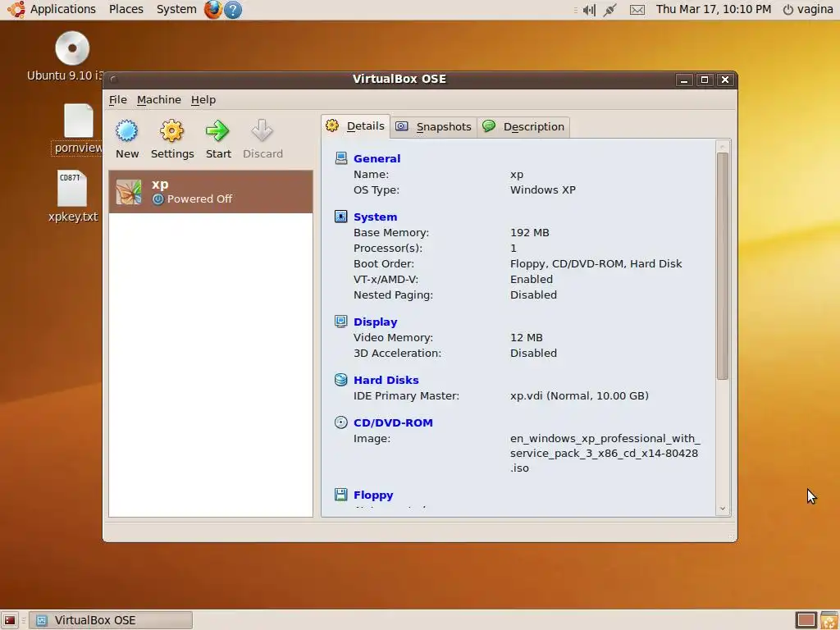The height and width of the screenshot is (630, 840).
Task: Click the CD/DVD-ROM section link
Action: 393,422
